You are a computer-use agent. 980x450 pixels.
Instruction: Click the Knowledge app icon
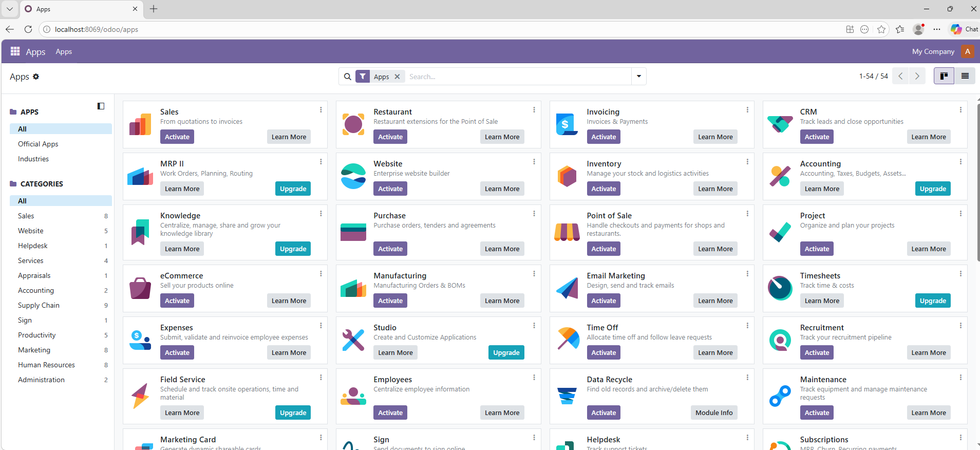tap(140, 232)
